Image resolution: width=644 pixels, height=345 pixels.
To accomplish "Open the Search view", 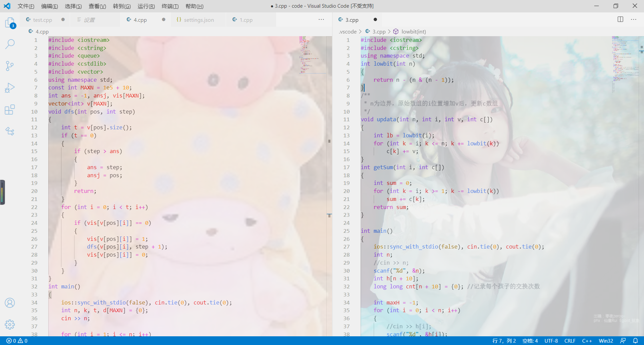I will 10,44.
